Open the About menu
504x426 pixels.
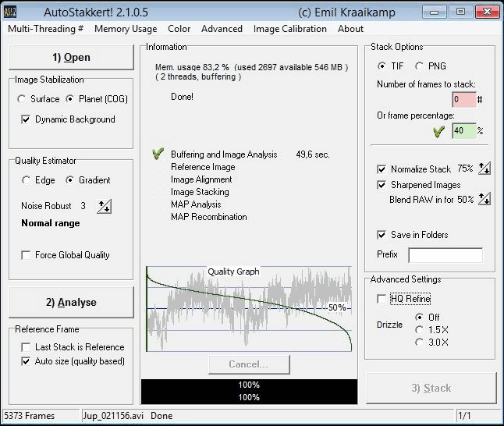point(350,29)
